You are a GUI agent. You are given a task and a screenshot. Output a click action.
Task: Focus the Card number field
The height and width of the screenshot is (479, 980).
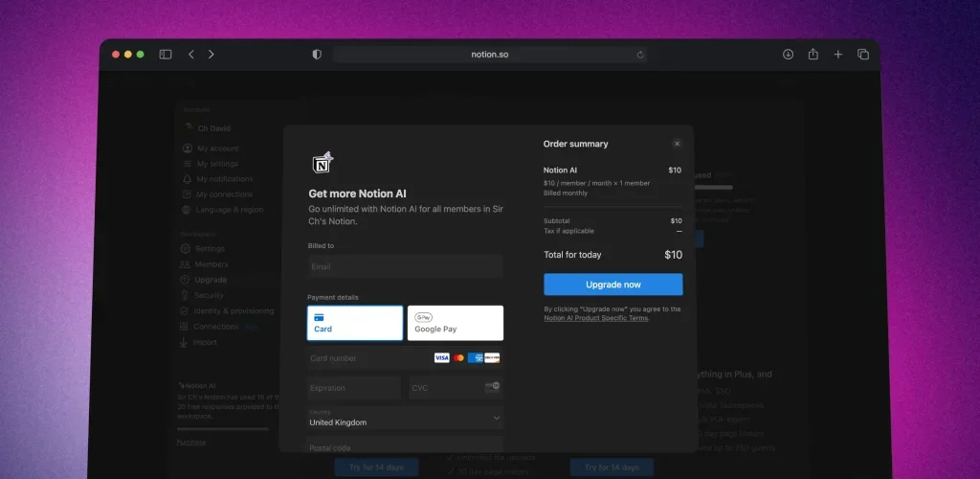[368, 358]
